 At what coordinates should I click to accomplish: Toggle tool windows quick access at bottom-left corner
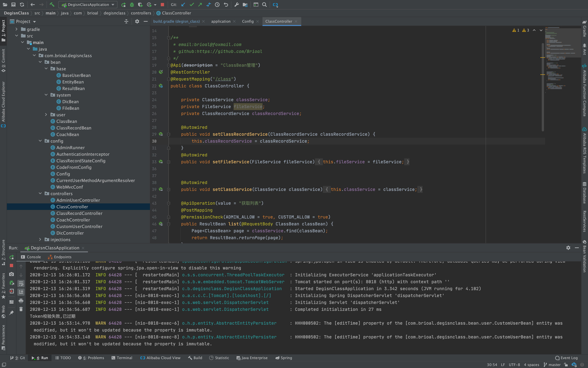4,365
